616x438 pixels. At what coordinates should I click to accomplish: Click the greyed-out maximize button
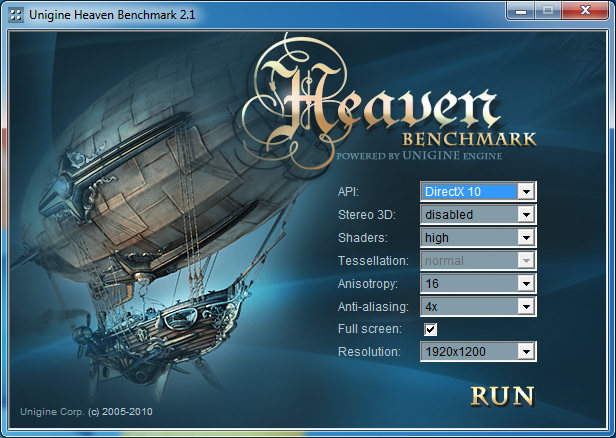pyautogui.click(x=548, y=10)
